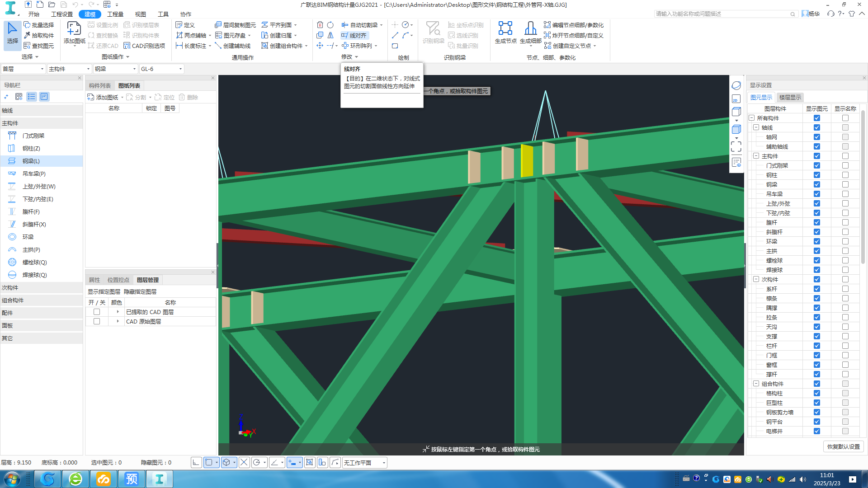Enable 显示名称 for 所有构件

[845, 118]
